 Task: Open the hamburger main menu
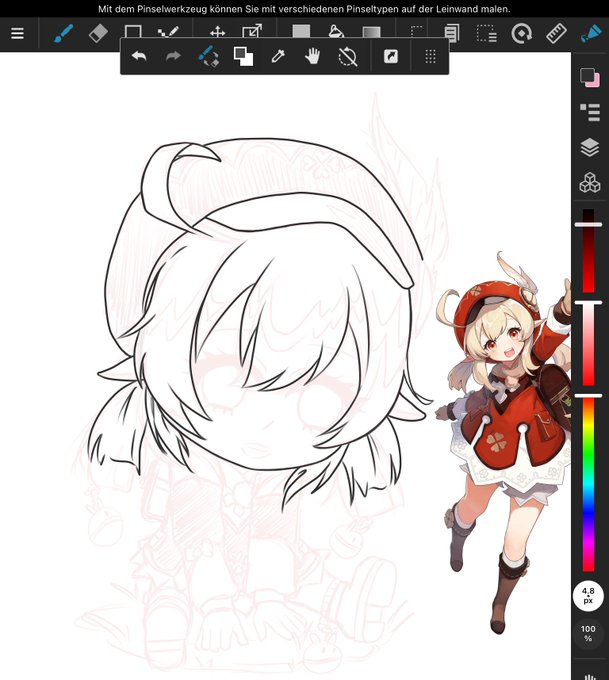click(x=17, y=33)
